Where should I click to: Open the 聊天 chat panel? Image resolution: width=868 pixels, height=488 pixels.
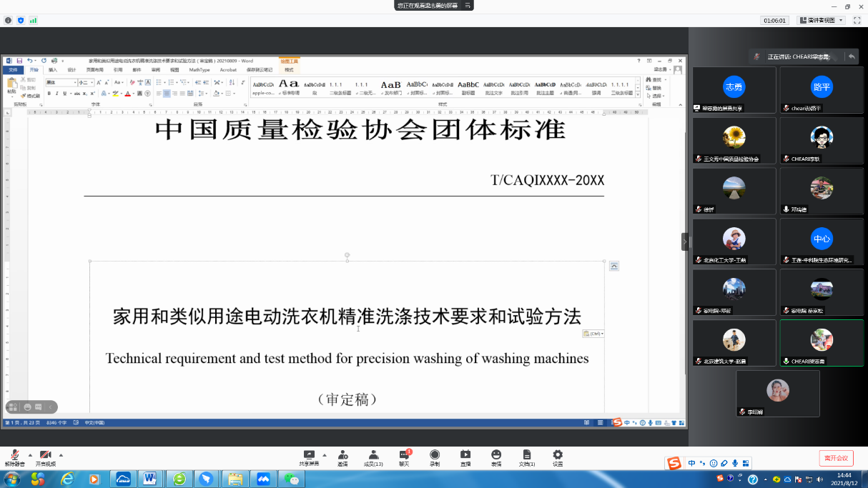[x=404, y=457]
